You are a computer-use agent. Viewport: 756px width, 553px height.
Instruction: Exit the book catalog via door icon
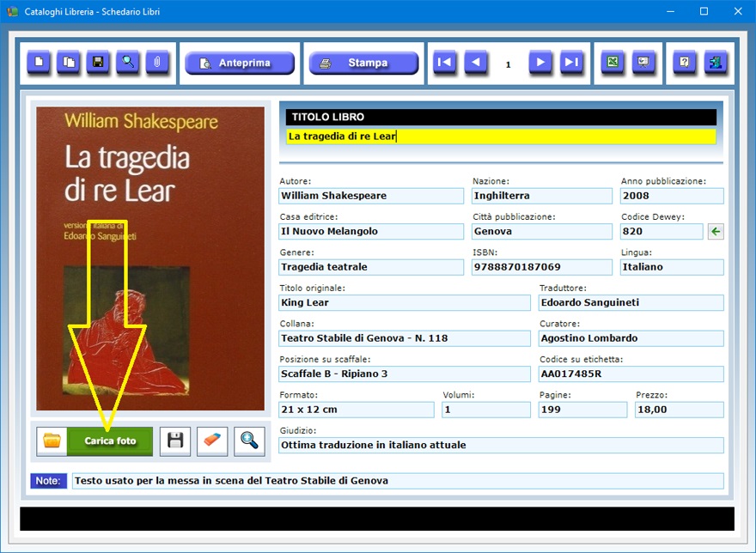tap(715, 63)
